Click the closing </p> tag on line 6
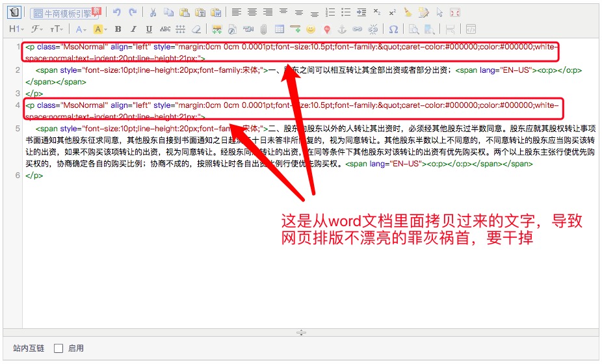This screenshot has height=364, width=602. (34, 175)
